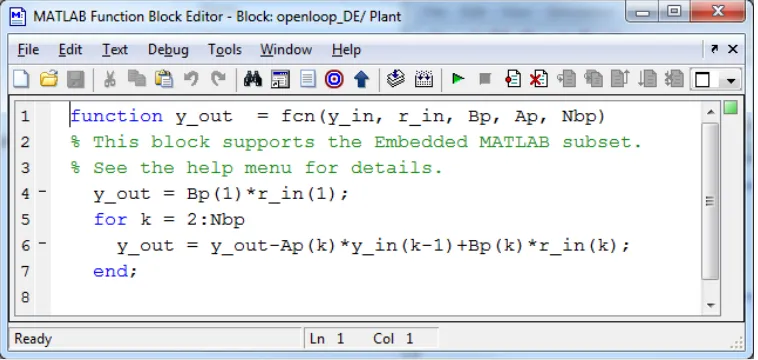This screenshot has height=360, width=758.
Task: Click the New document icon
Action: pos(21,79)
